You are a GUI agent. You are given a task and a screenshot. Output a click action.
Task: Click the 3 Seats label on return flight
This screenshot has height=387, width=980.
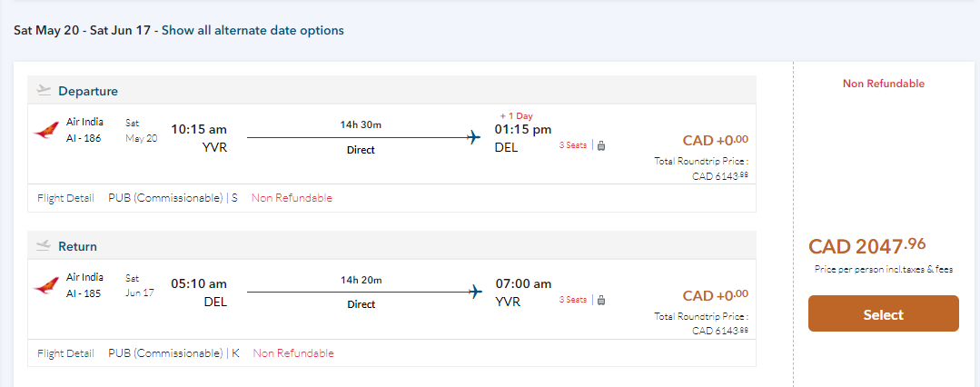point(572,300)
